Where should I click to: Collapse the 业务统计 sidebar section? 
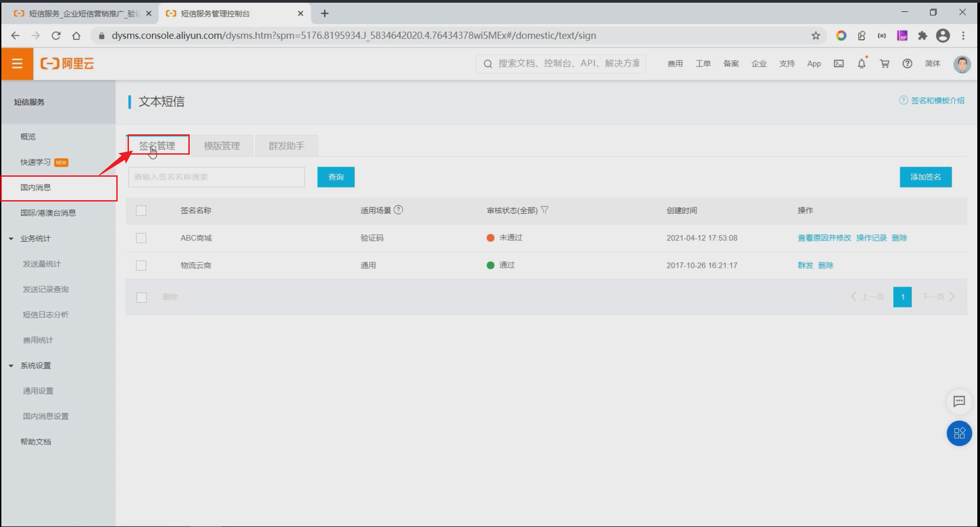coord(11,238)
